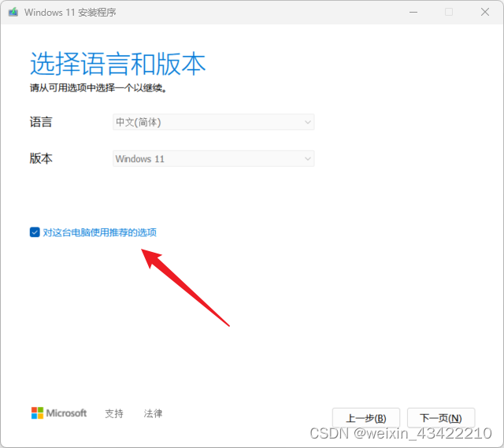Close the Windows 11 安装程序 window
Viewport: 504px width, 448px height.
pos(485,13)
